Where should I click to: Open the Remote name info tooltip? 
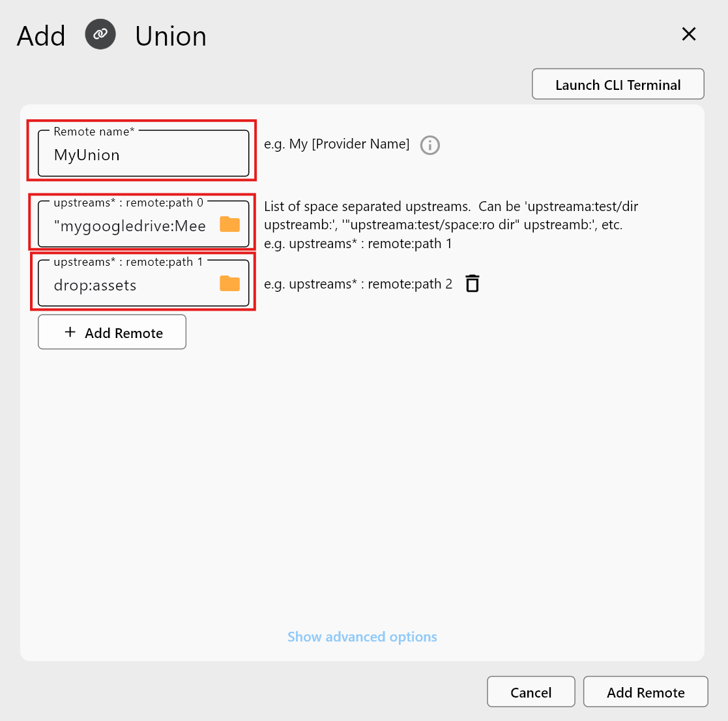tap(430, 145)
